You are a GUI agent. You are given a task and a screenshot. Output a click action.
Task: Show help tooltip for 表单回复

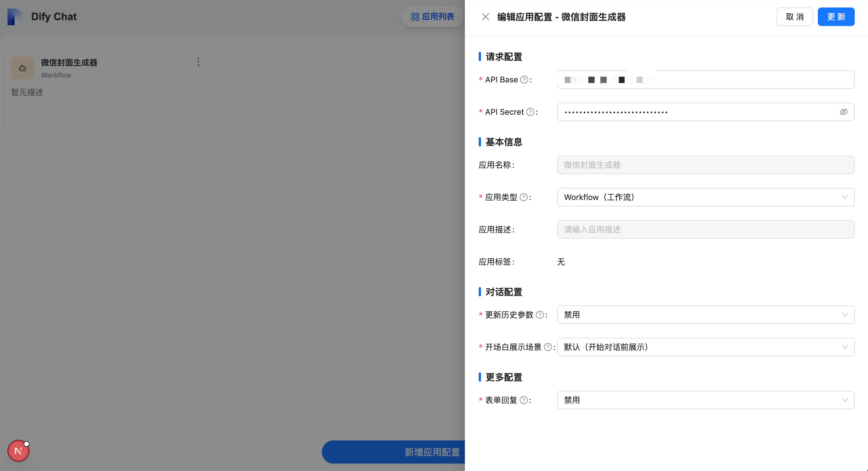[523, 400]
